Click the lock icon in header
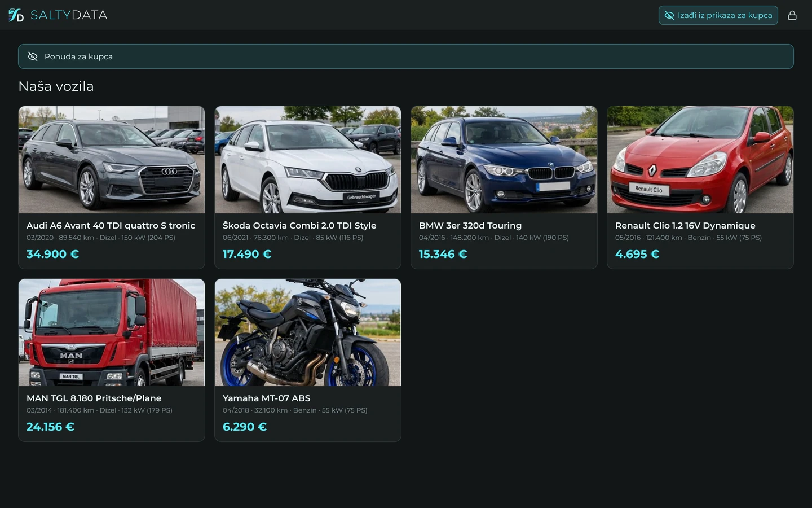 (792, 15)
